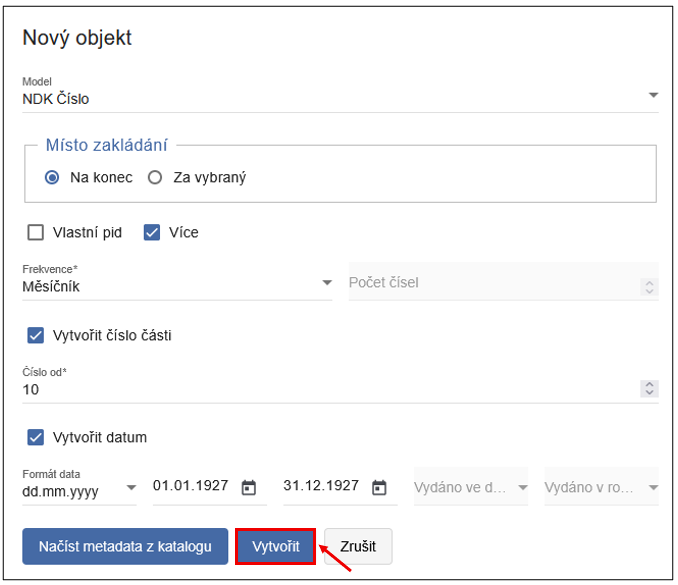Click Načíst metadata z katalogu button

tap(125, 547)
